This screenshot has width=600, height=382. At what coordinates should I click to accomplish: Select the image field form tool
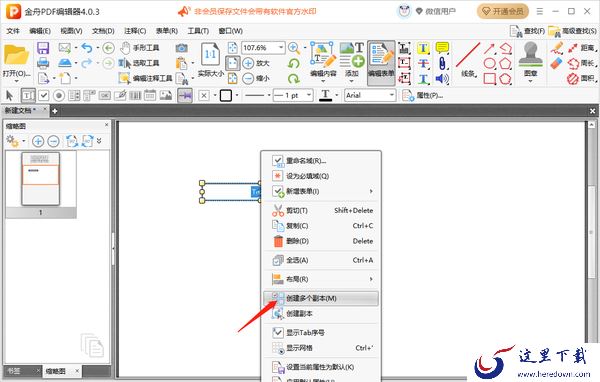tap(166, 95)
